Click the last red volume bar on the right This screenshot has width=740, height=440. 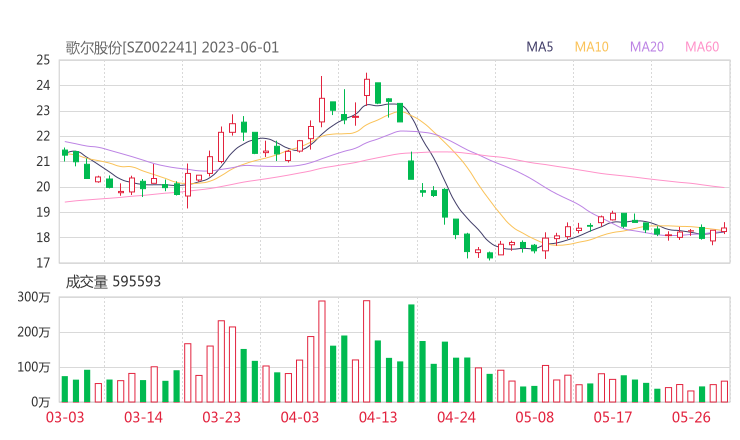pyautogui.click(x=724, y=391)
